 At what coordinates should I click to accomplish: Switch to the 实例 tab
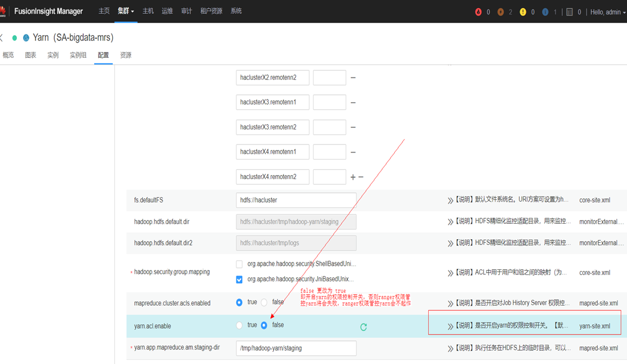(53, 55)
